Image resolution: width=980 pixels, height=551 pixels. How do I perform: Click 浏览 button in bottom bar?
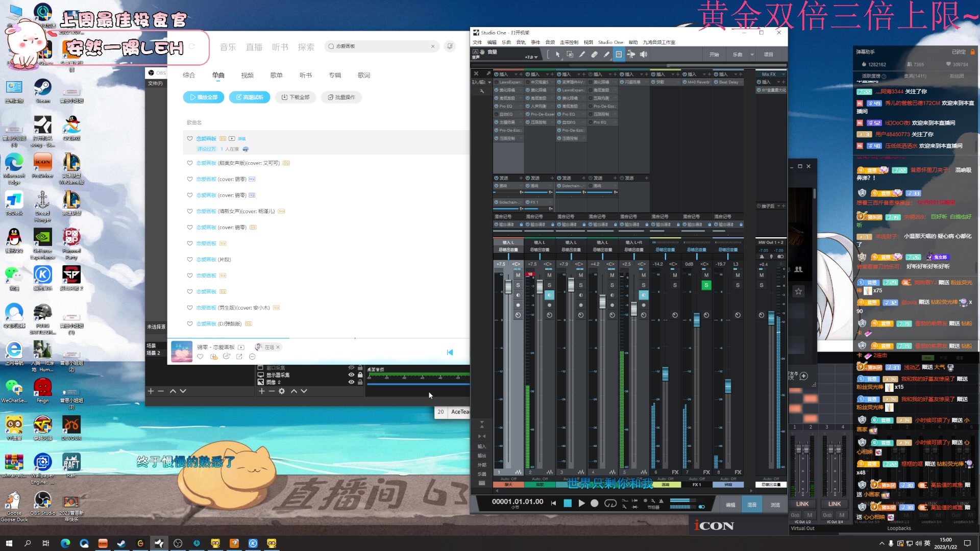click(775, 505)
